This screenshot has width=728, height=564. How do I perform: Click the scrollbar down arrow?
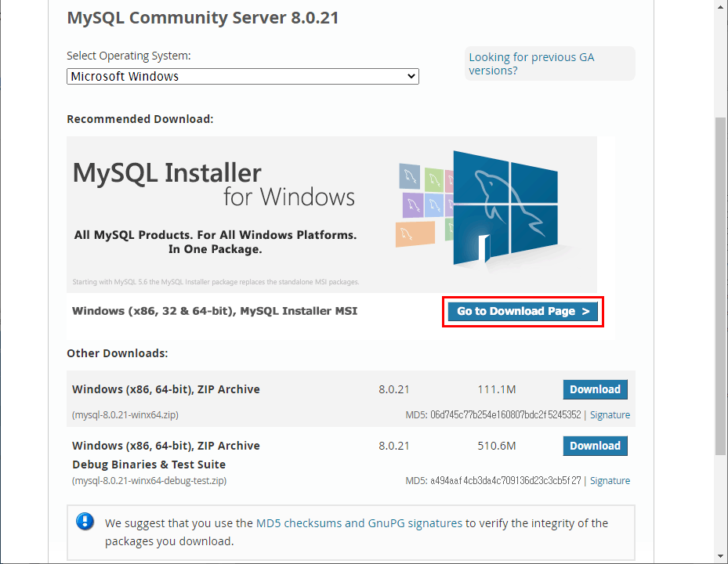coord(720,556)
